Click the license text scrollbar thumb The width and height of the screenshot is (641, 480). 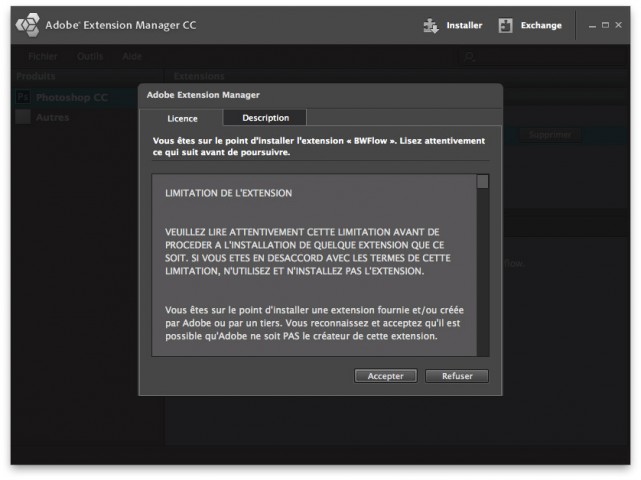point(483,182)
